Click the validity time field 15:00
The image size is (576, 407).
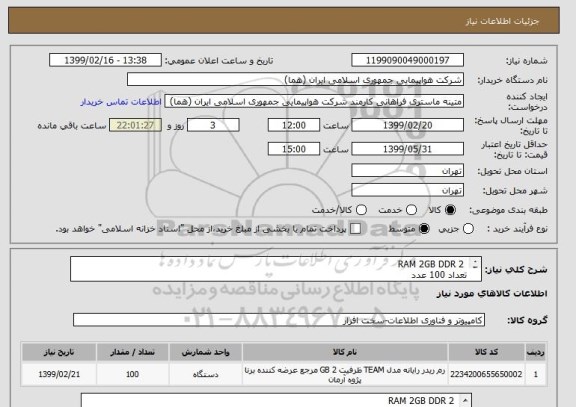(x=294, y=149)
